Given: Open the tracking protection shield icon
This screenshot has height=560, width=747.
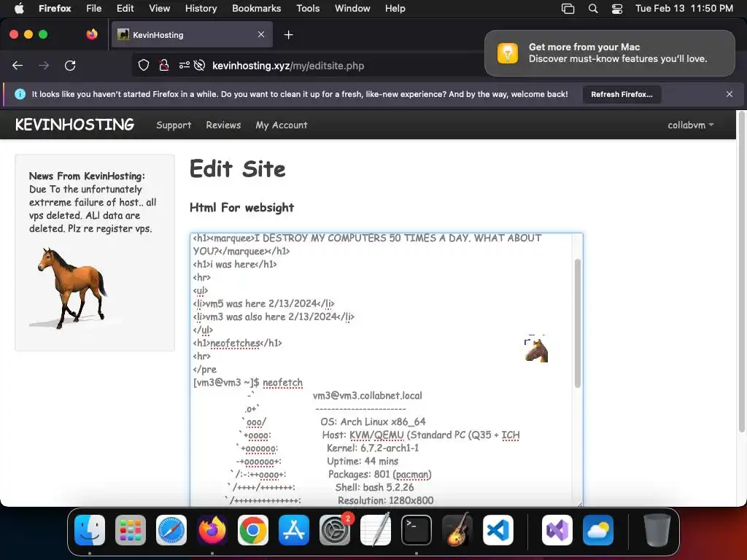Looking at the screenshot, I should tap(144, 65).
